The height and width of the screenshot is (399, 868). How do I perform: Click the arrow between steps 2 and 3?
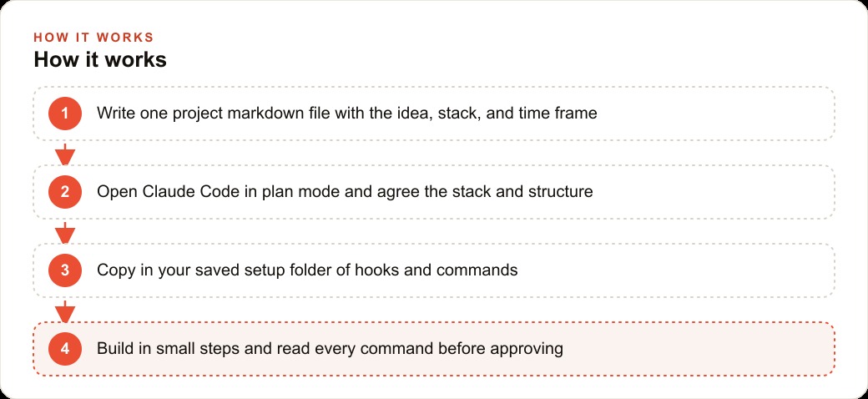tap(65, 233)
